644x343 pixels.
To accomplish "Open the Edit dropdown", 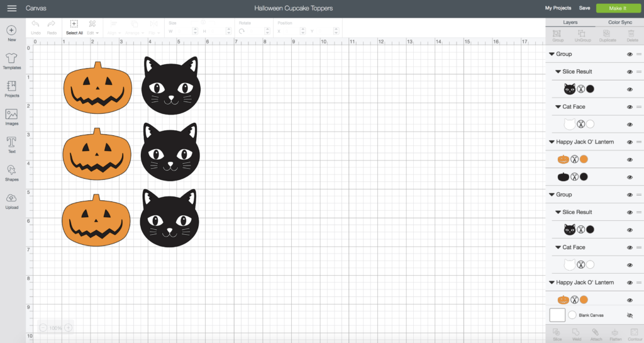I will tap(93, 27).
